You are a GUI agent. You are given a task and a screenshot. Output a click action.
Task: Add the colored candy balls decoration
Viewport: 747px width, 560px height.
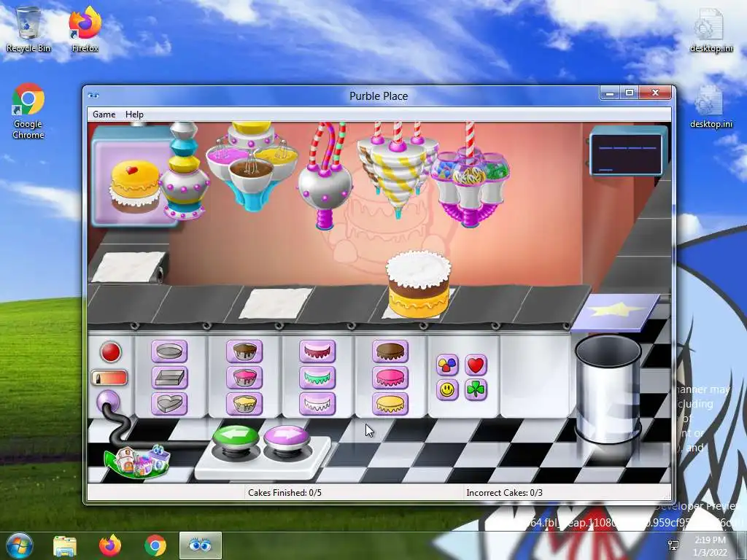pos(447,365)
